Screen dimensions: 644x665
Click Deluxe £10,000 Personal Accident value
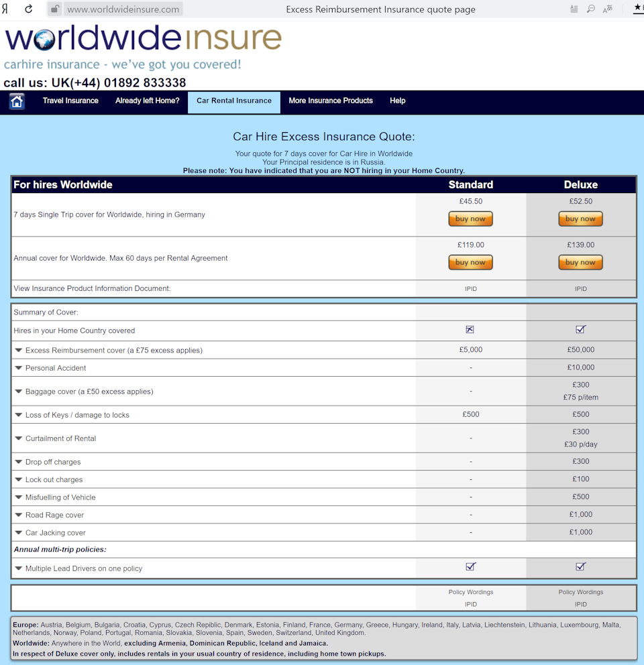tap(581, 368)
